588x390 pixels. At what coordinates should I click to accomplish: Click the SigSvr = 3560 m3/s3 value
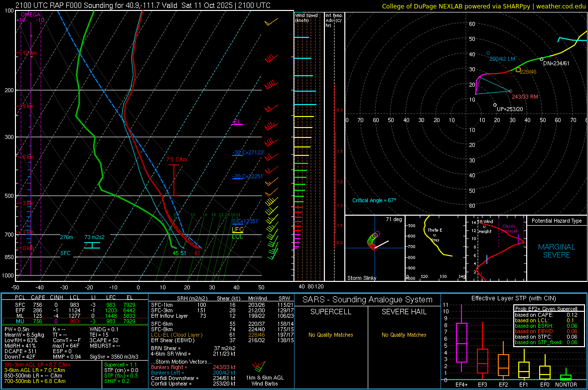pyautogui.click(x=114, y=357)
